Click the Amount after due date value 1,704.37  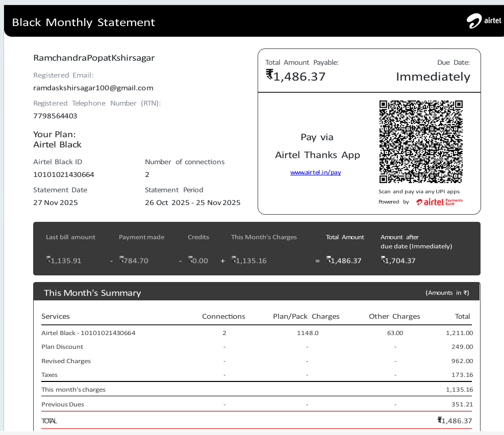(398, 261)
